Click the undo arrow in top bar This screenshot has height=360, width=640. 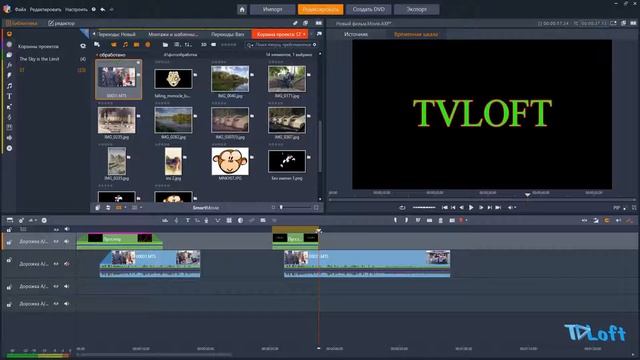(x=102, y=9)
